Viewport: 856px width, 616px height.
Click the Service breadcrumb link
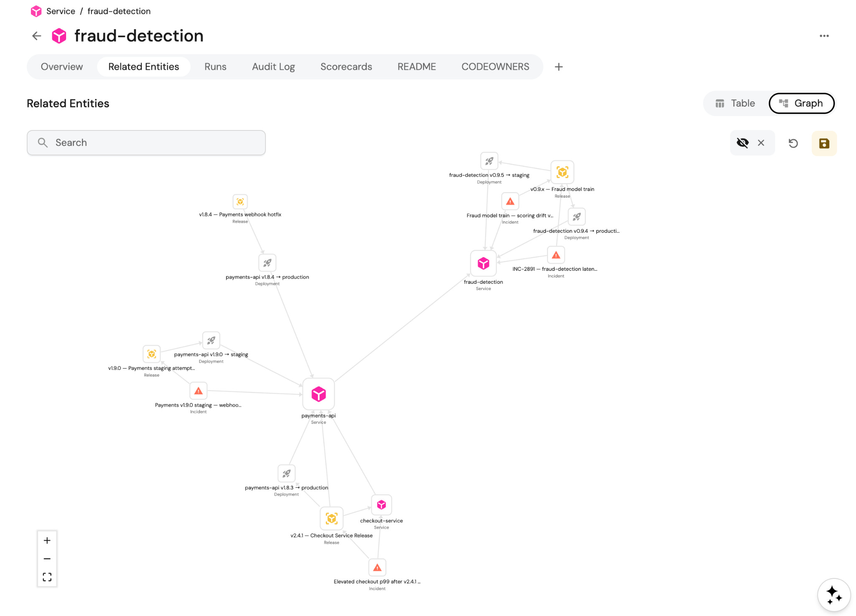(61, 11)
